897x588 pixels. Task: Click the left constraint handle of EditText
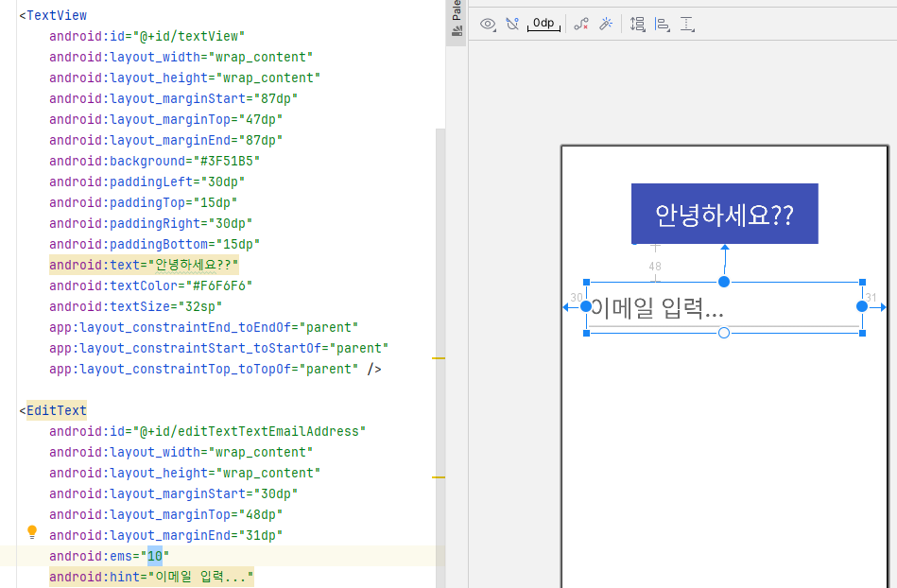click(586, 306)
